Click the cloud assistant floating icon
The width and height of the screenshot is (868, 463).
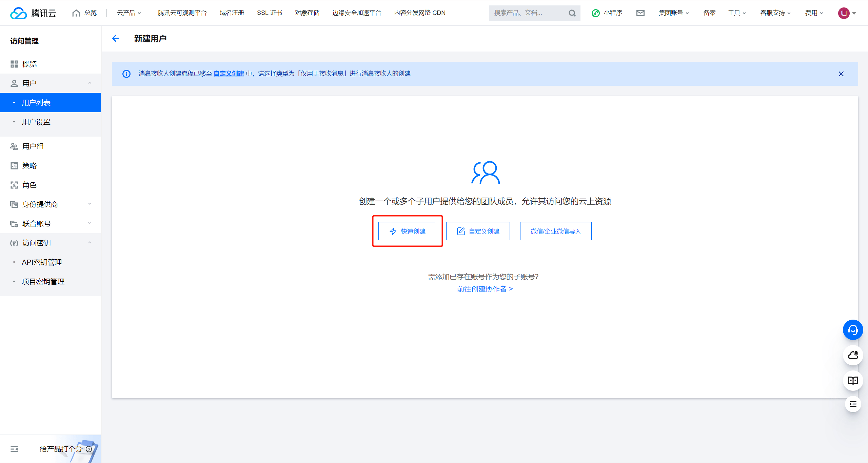853,355
